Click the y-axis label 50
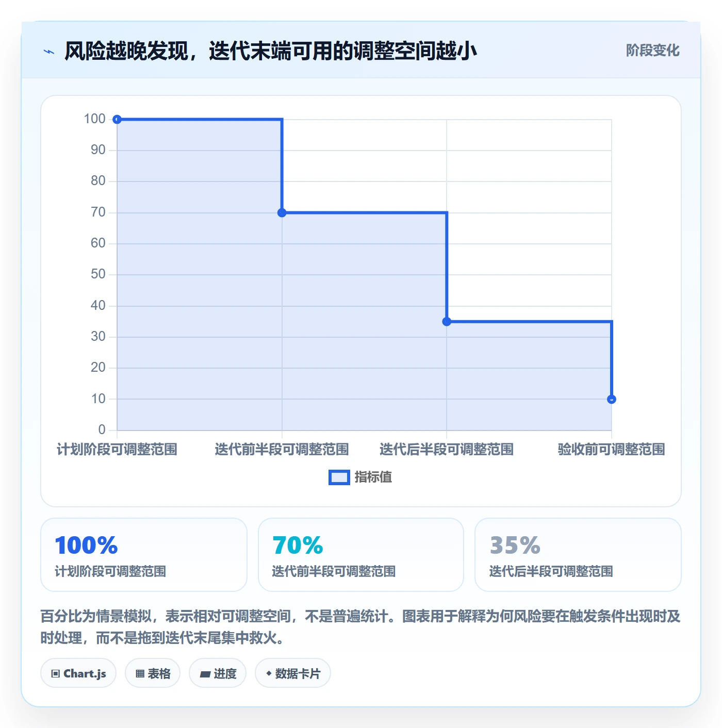 pyautogui.click(x=98, y=274)
